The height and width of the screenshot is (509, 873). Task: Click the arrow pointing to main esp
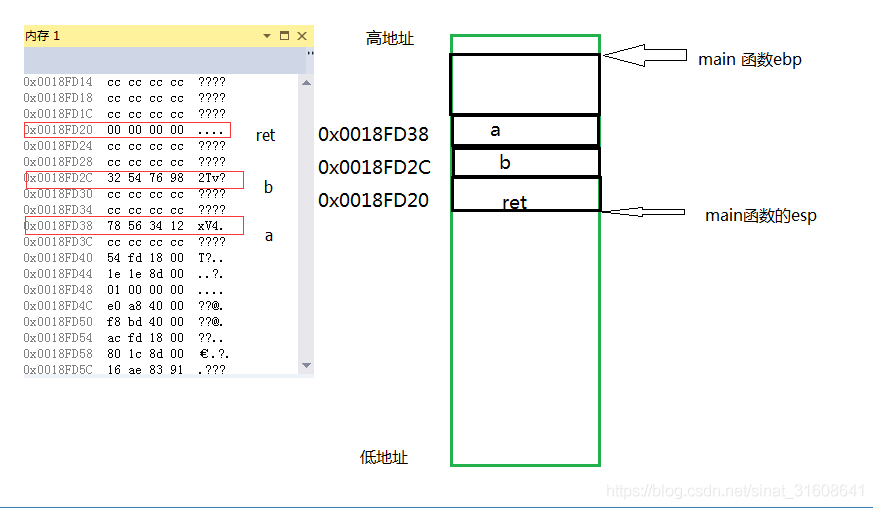tap(643, 212)
